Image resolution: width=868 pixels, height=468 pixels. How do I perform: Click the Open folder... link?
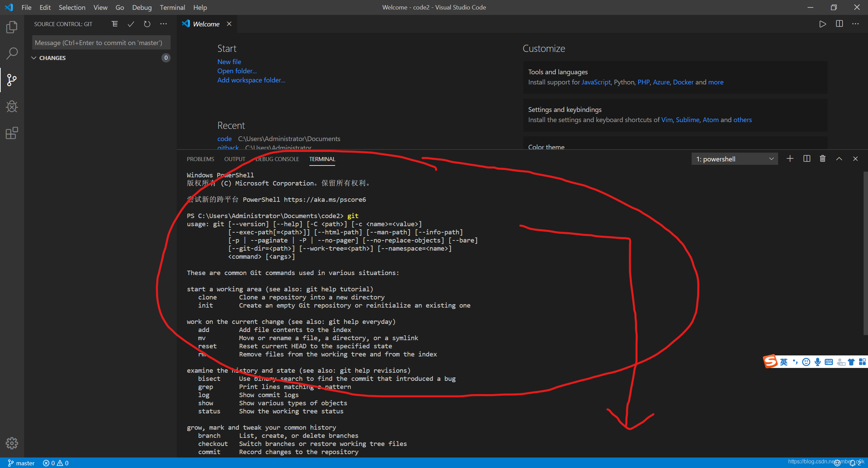click(237, 71)
